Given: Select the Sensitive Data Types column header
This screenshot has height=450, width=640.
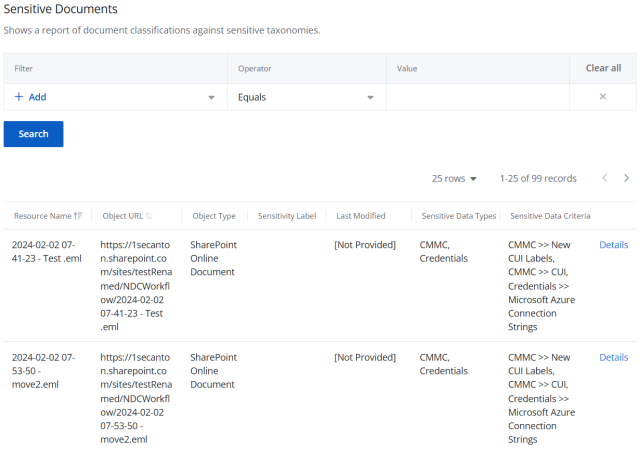Looking at the screenshot, I should [x=459, y=216].
